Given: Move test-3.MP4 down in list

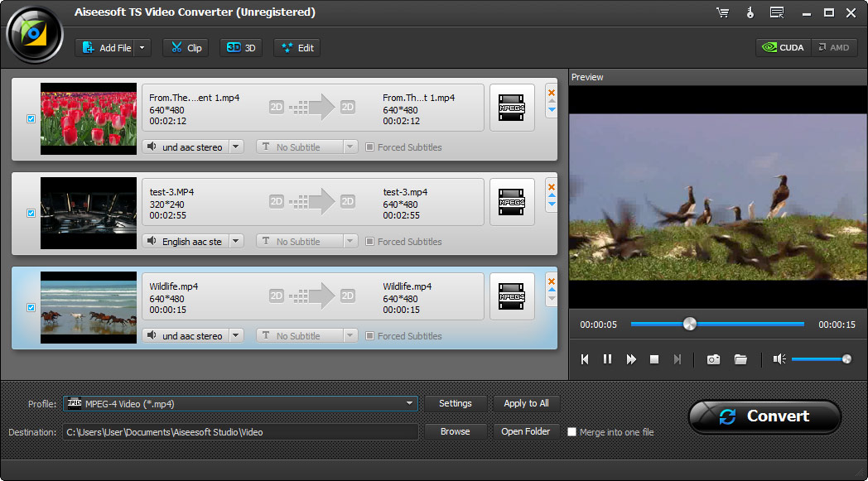Looking at the screenshot, I should (552, 204).
